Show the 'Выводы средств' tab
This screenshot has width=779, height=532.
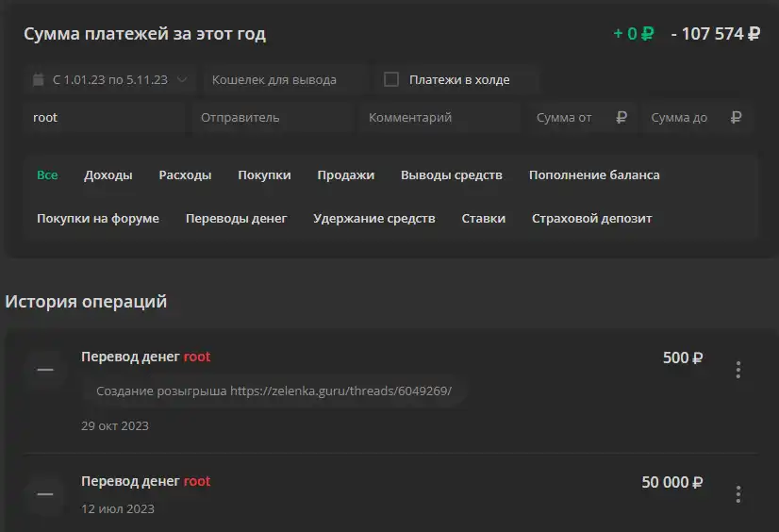tap(452, 175)
